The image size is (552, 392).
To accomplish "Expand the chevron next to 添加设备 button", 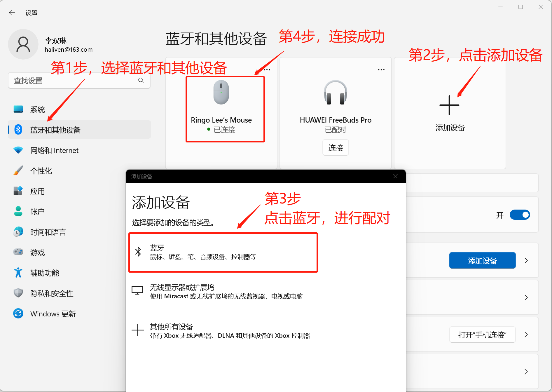I will tap(526, 261).
